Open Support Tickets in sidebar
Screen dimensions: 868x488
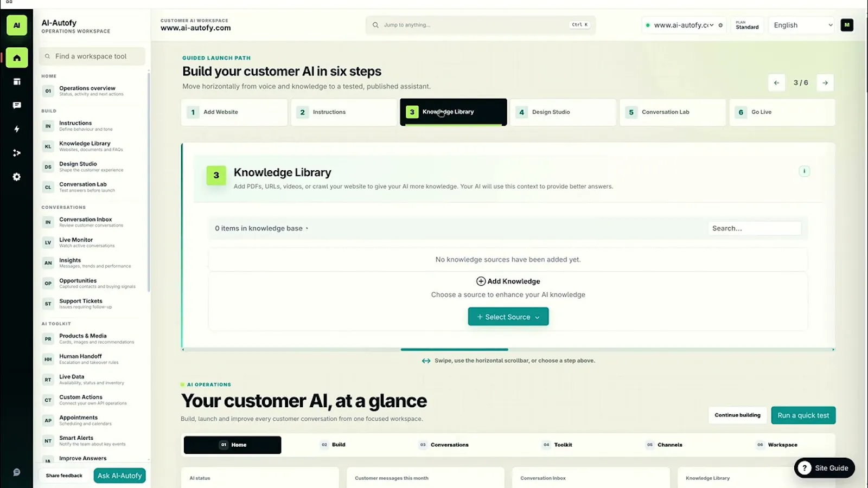click(x=92, y=304)
